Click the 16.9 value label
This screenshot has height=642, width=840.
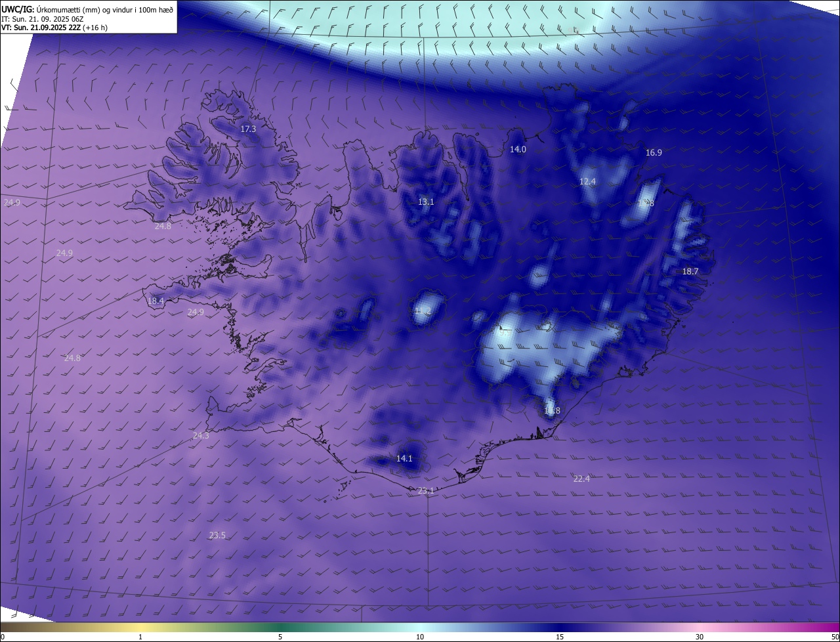[x=654, y=152]
